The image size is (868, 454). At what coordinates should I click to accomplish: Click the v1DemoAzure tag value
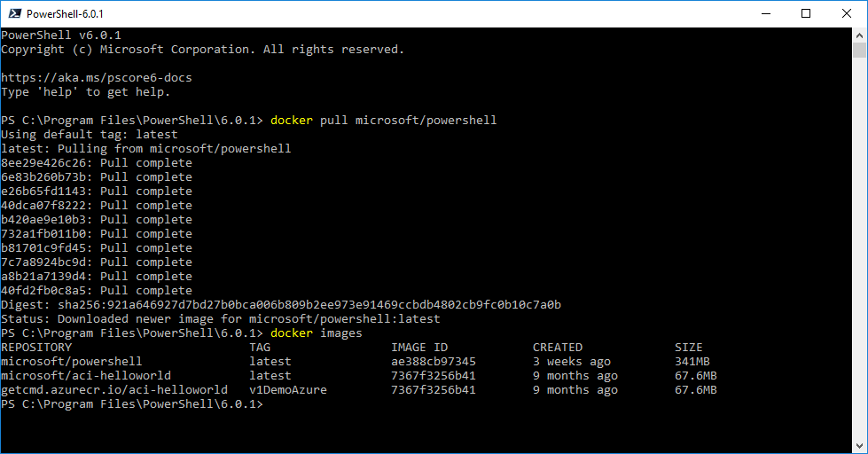[x=288, y=390]
